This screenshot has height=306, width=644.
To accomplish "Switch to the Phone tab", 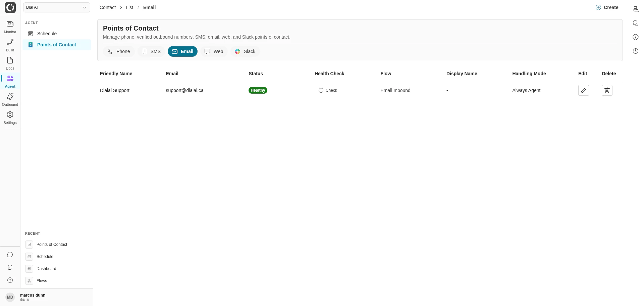I will point(119,51).
